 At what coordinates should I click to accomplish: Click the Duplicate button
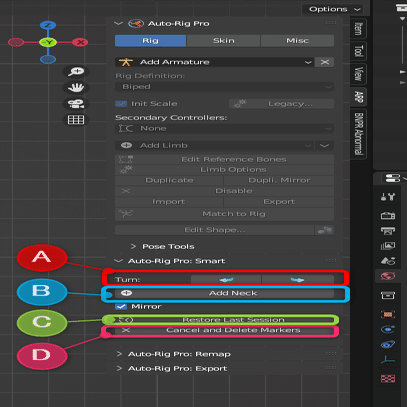coord(169,180)
